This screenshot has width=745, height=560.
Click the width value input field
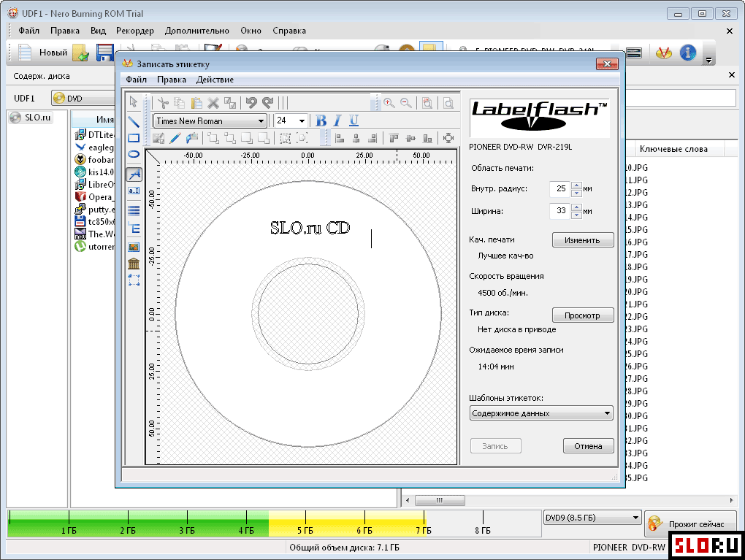561,210
